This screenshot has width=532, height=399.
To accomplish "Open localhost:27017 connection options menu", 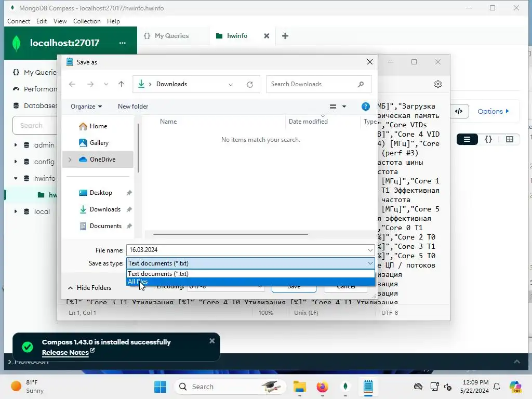I will coord(123,43).
